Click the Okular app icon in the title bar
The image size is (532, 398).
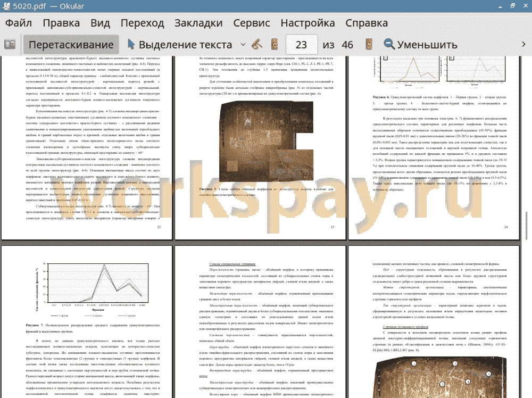(6, 6)
